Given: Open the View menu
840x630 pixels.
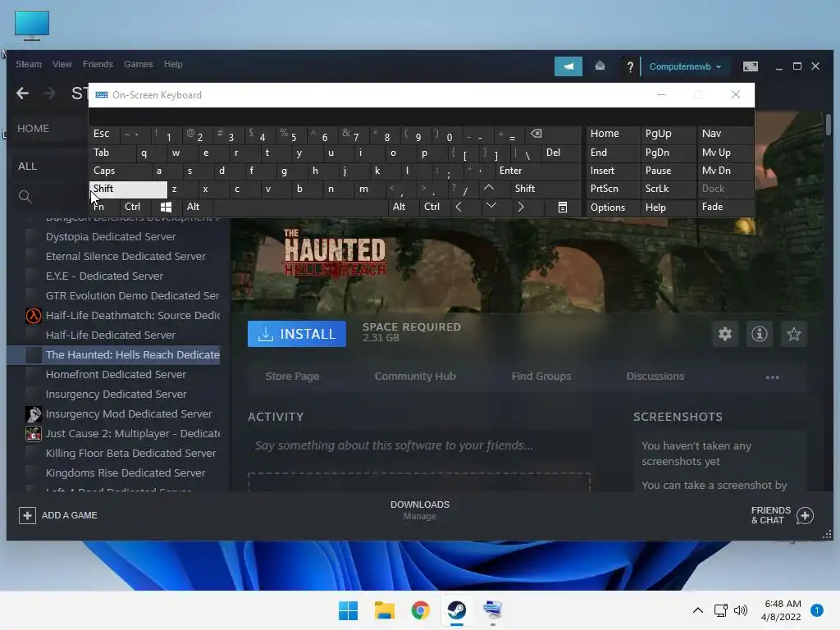Looking at the screenshot, I should tap(62, 64).
